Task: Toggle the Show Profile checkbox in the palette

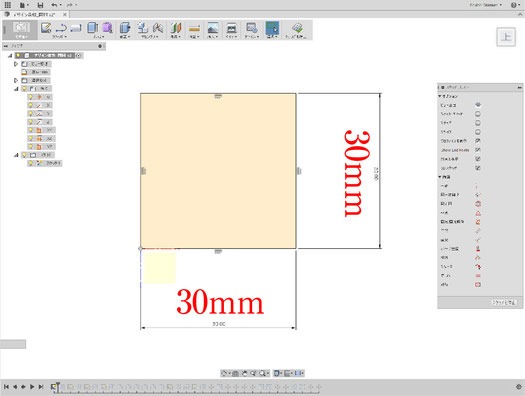Action: click(478, 141)
